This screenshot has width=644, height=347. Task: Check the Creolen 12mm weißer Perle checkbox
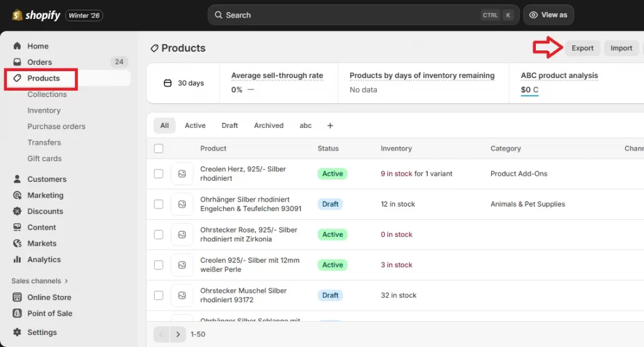click(158, 265)
